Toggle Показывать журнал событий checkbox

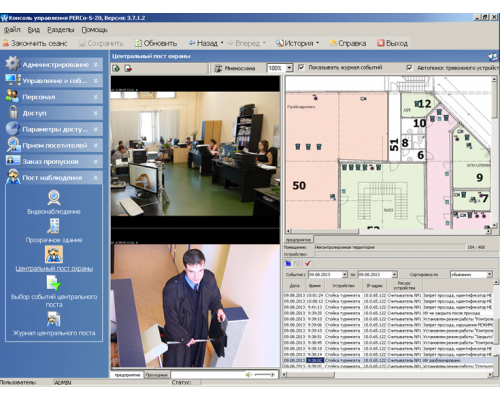(x=301, y=67)
